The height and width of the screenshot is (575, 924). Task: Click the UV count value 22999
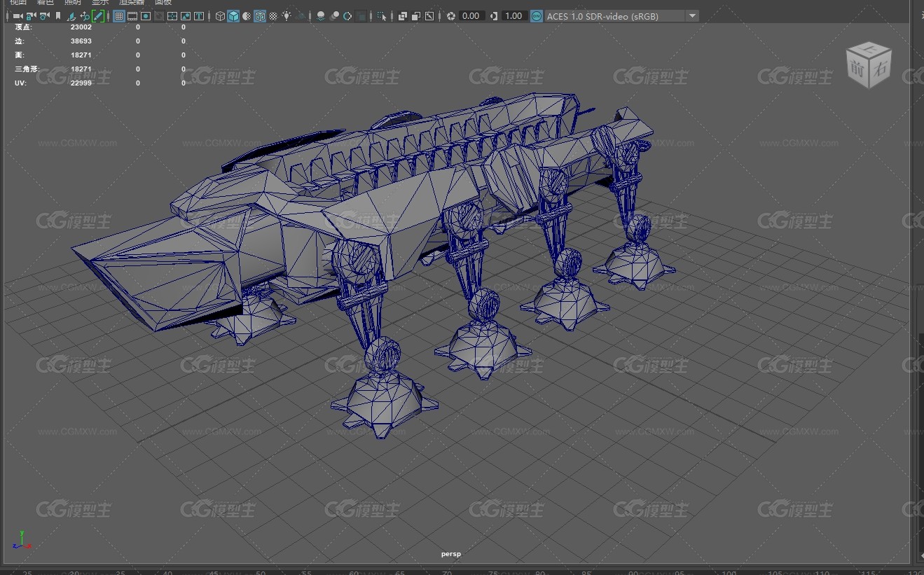[81, 83]
